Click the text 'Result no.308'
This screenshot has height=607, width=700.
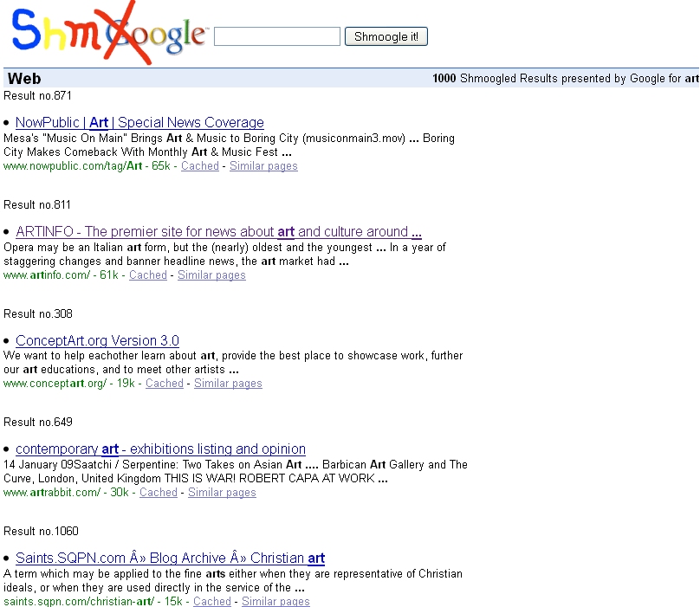point(38,313)
